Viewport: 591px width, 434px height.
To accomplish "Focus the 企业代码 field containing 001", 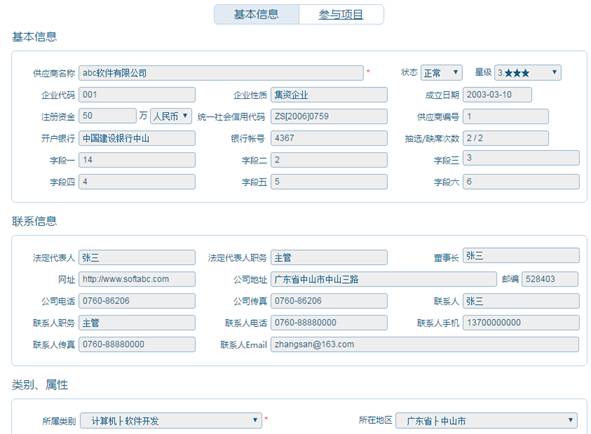I will click(137, 95).
